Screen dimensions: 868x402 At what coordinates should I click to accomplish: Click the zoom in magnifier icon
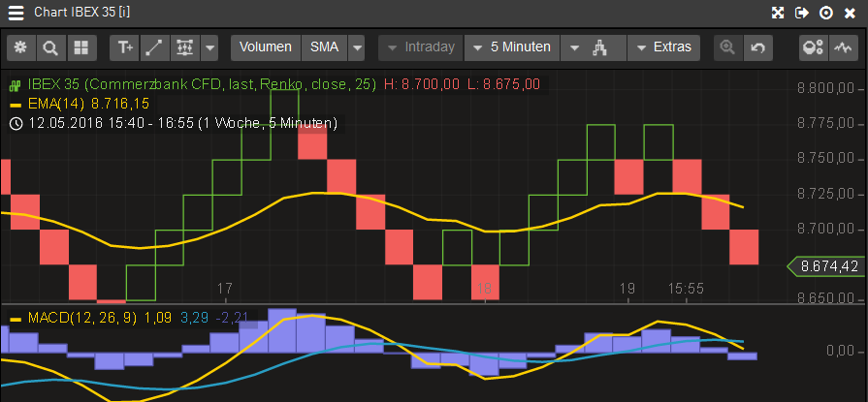727,46
